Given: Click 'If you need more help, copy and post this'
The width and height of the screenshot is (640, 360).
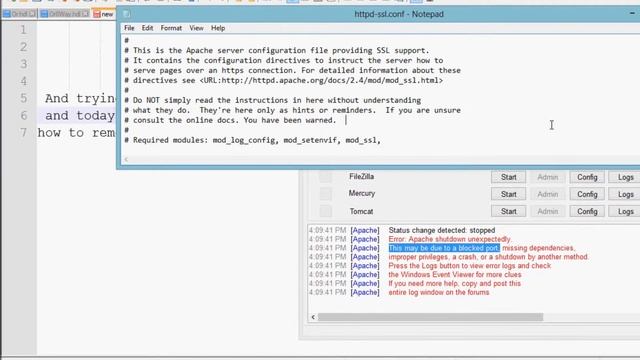Looking at the screenshot, I should coord(454,284).
